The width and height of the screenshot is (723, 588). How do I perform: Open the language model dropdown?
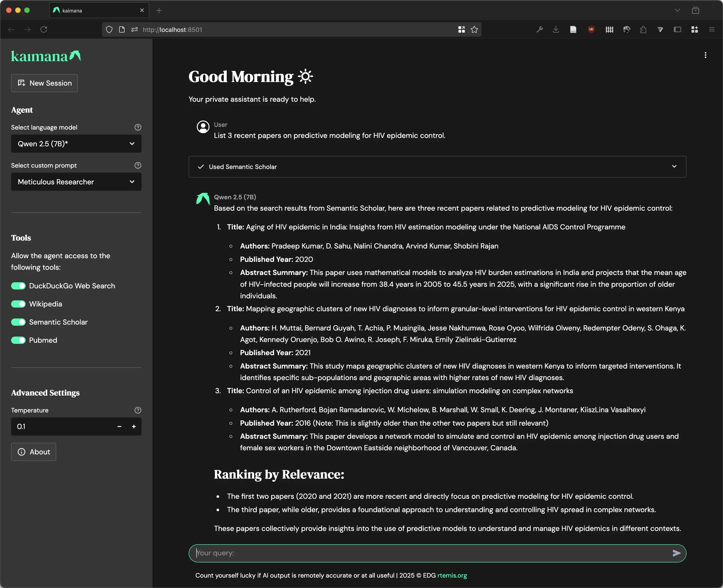tap(76, 144)
